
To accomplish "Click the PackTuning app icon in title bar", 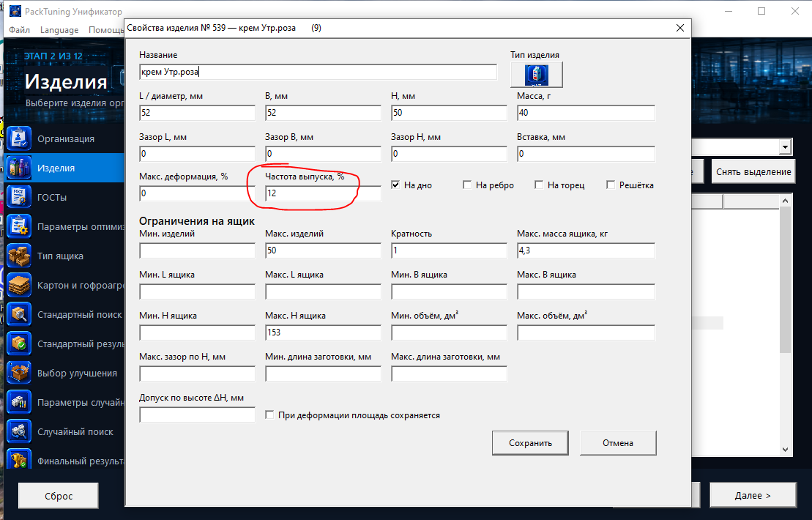I will coord(15,11).
